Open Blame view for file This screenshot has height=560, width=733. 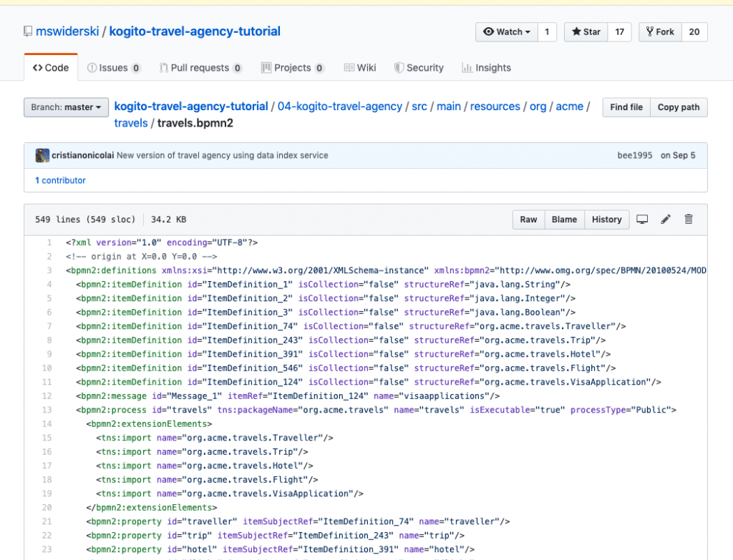564,220
